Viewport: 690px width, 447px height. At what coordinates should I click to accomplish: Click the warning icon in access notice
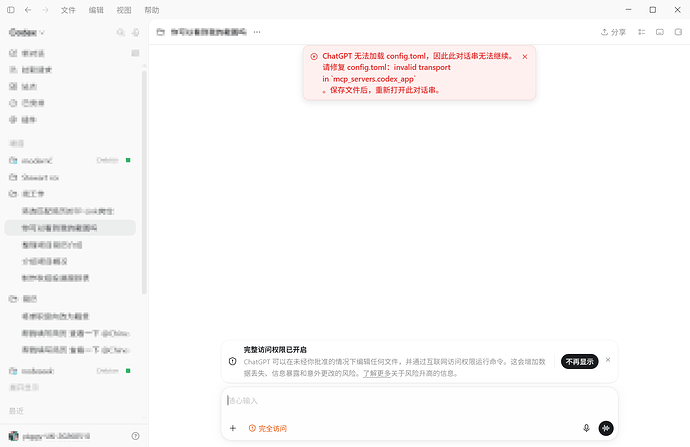point(232,361)
